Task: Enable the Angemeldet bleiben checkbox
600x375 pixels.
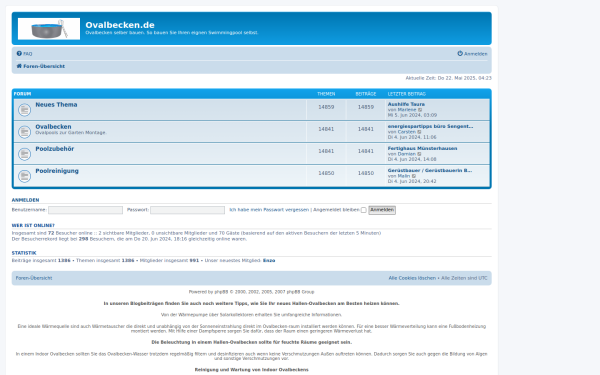Action: 364,210
